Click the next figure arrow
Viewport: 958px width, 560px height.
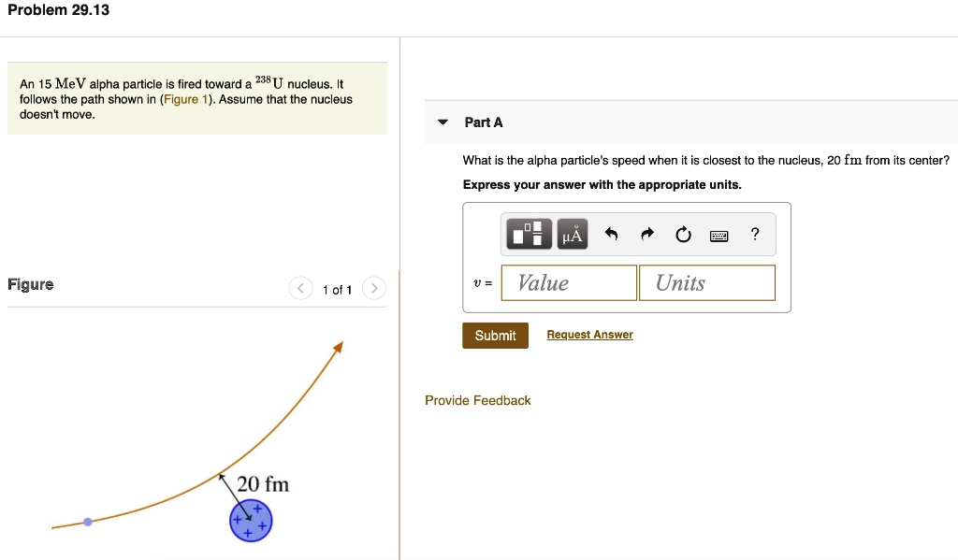coord(373,289)
